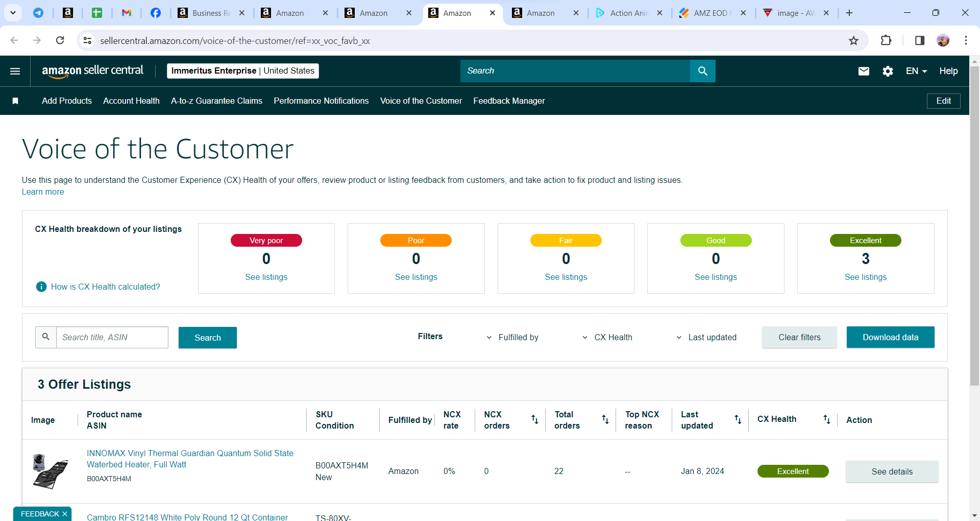Open the Immeritus Enterprise account switcher
The image size is (980, 521).
[243, 71]
